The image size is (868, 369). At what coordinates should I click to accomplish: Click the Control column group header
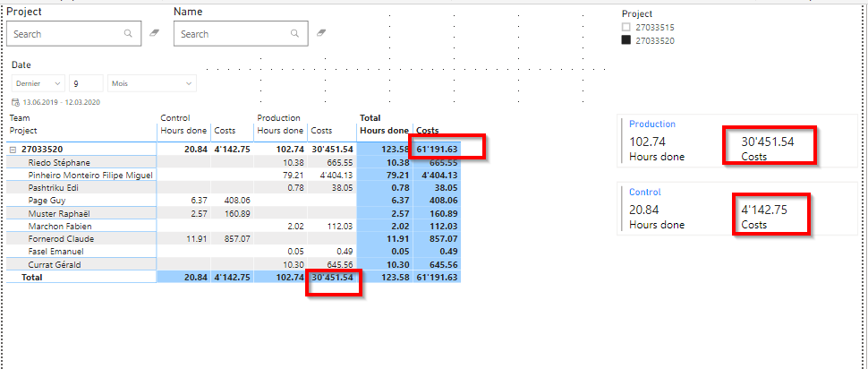[175, 118]
